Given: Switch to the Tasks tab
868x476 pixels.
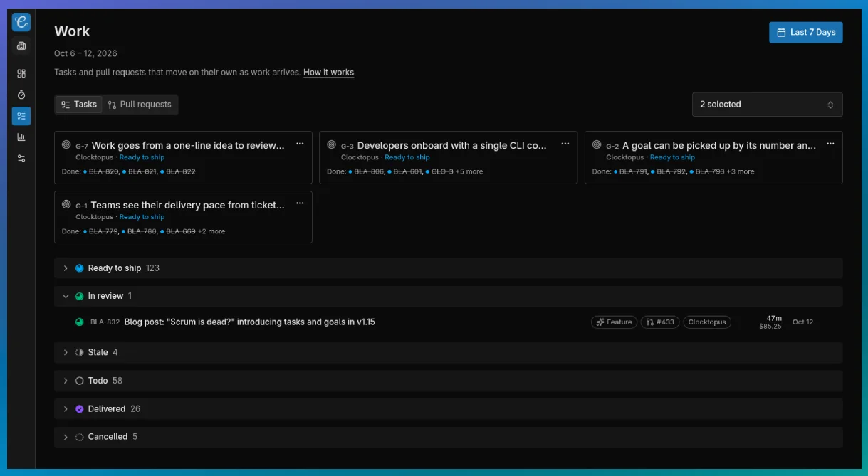Looking at the screenshot, I should [79, 105].
